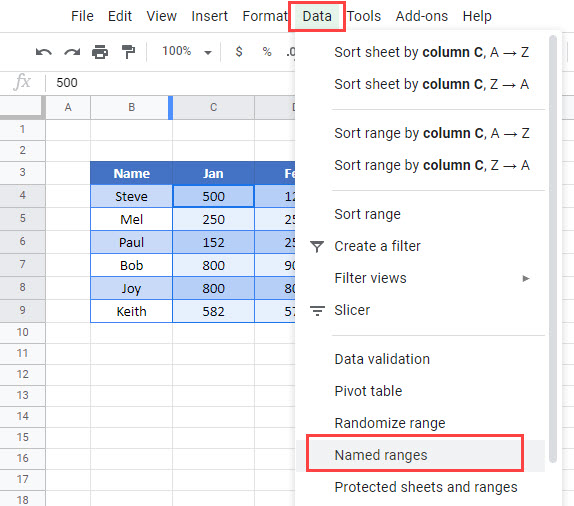574x506 pixels.
Task: Select the Paint format roller icon
Action: coord(128,52)
